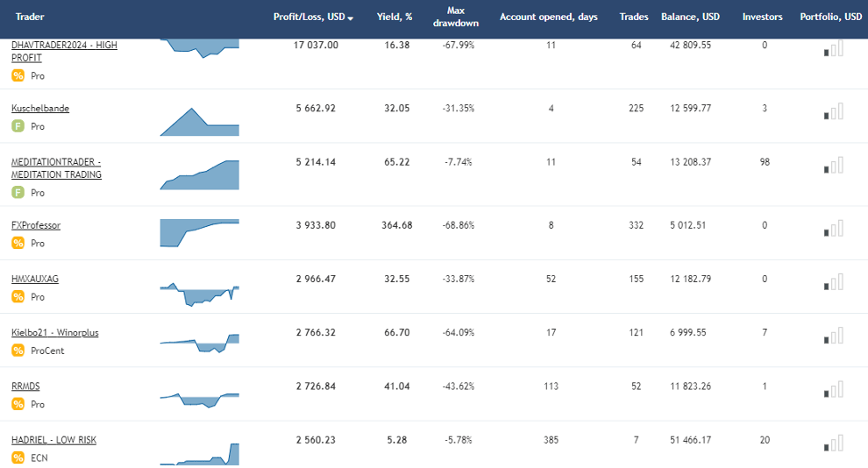Click portfolio bars icon for RRMDS

[833, 389]
